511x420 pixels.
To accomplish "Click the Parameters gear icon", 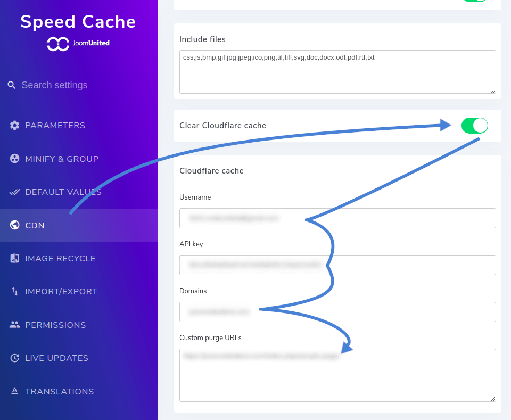I will [15, 126].
